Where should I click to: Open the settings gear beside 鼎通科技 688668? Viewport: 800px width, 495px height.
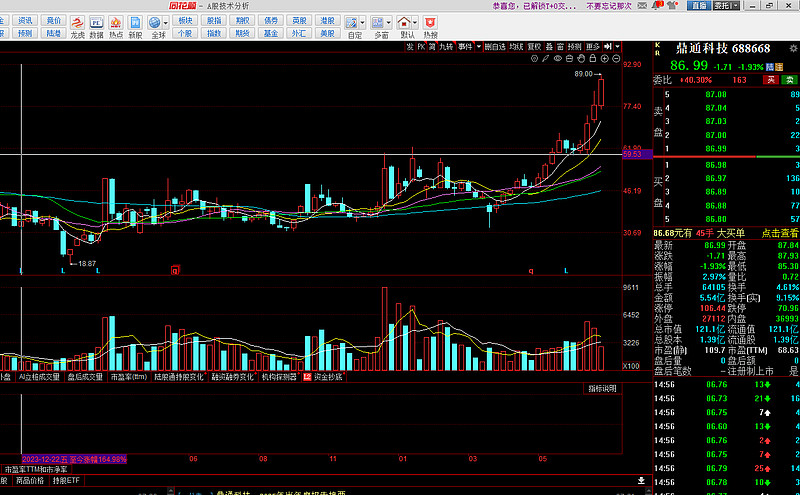point(793,48)
